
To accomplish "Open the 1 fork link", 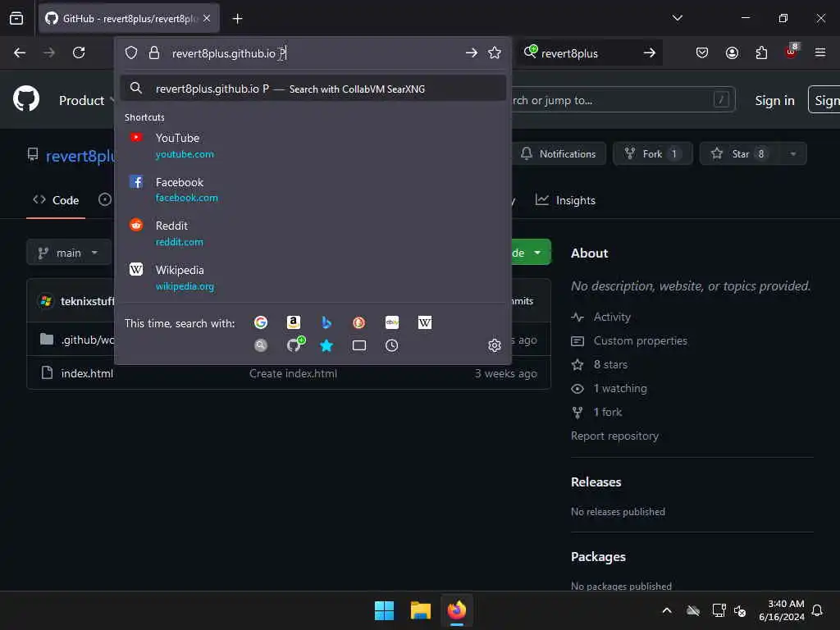I will click(608, 412).
